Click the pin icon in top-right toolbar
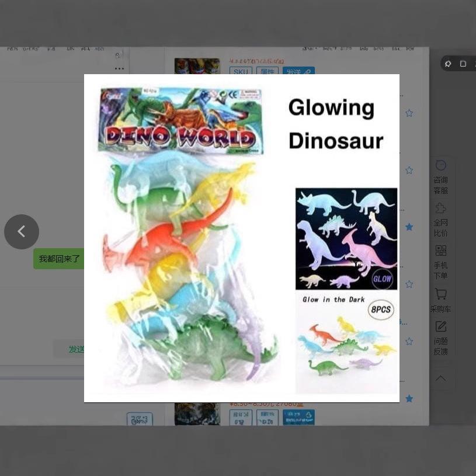 (448, 64)
